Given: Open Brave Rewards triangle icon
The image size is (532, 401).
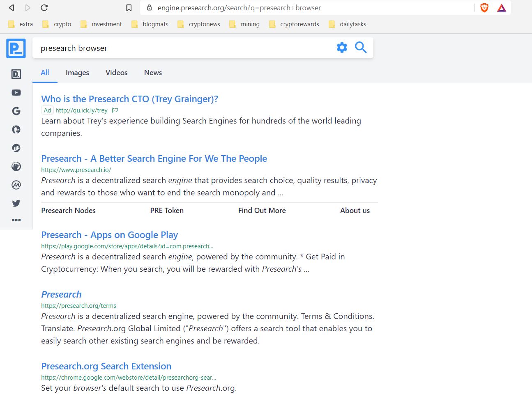Looking at the screenshot, I should 502,8.
